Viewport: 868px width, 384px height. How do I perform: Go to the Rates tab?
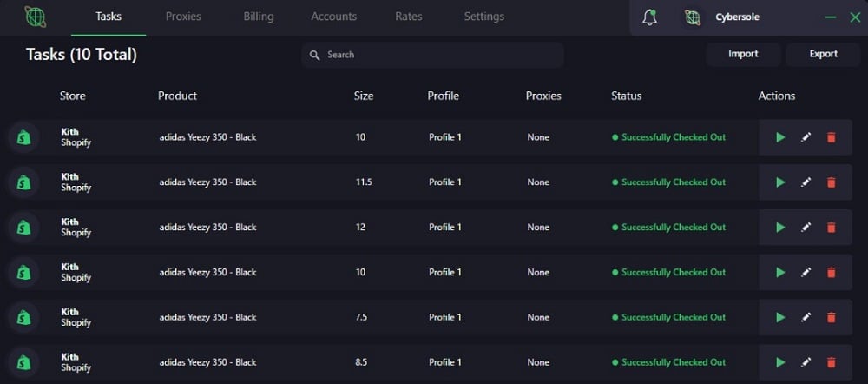click(409, 17)
